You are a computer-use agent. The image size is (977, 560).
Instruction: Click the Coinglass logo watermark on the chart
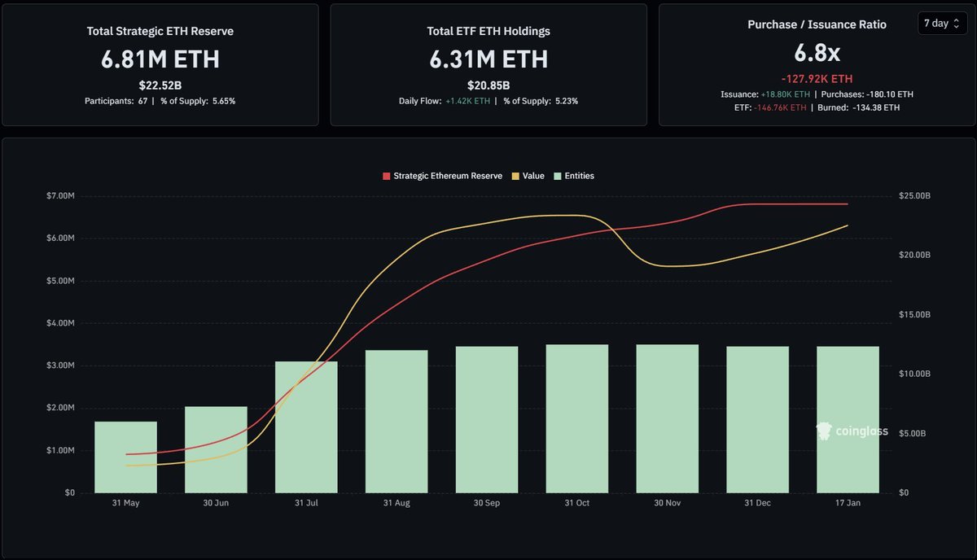[x=852, y=431]
